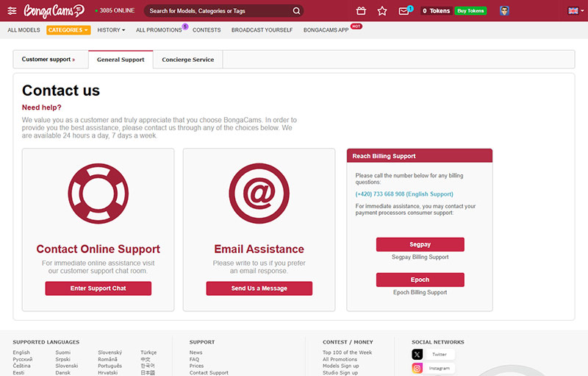Open All Promotions footer link

click(x=340, y=359)
